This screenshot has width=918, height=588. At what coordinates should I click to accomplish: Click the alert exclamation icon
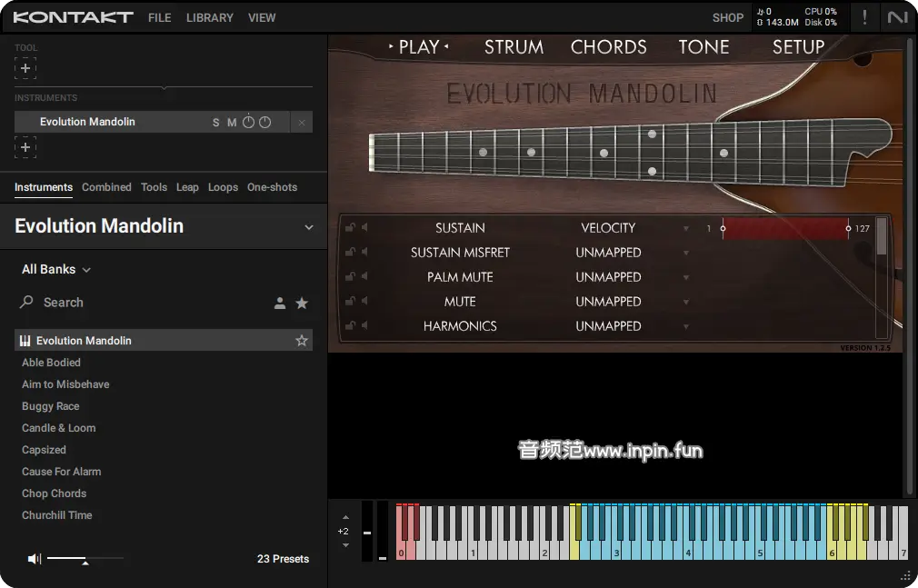[x=864, y=17]
